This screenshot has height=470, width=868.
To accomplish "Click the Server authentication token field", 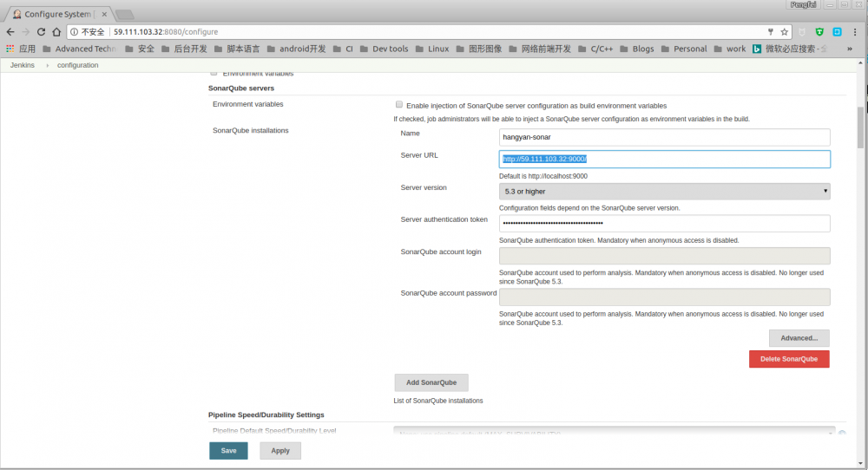I will 664,224.
